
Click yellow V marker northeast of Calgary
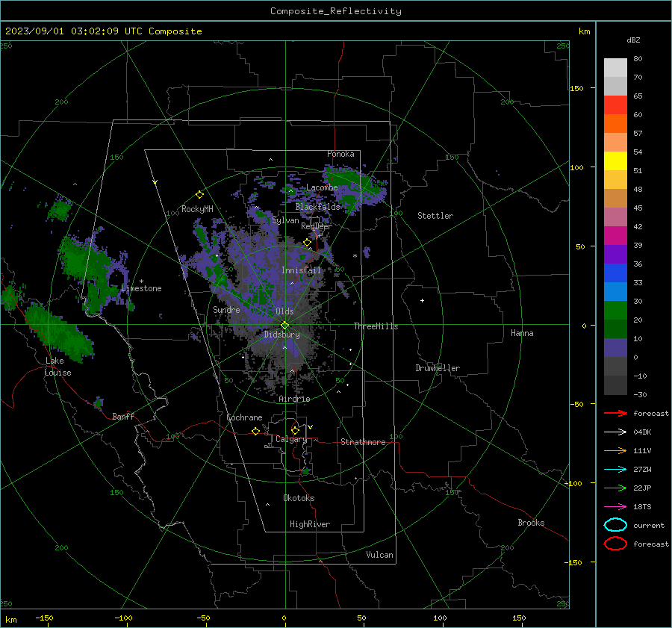pos(311,427)
